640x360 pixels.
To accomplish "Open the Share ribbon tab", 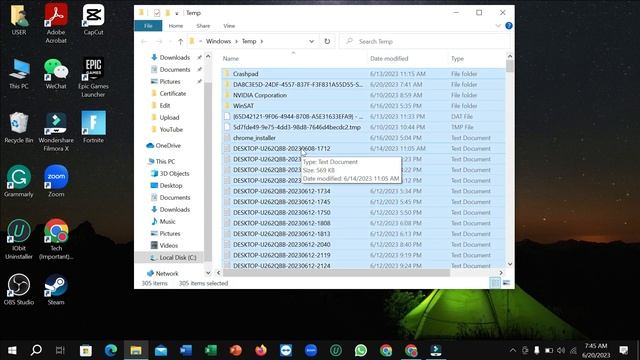I will click(x=203, y=26).
